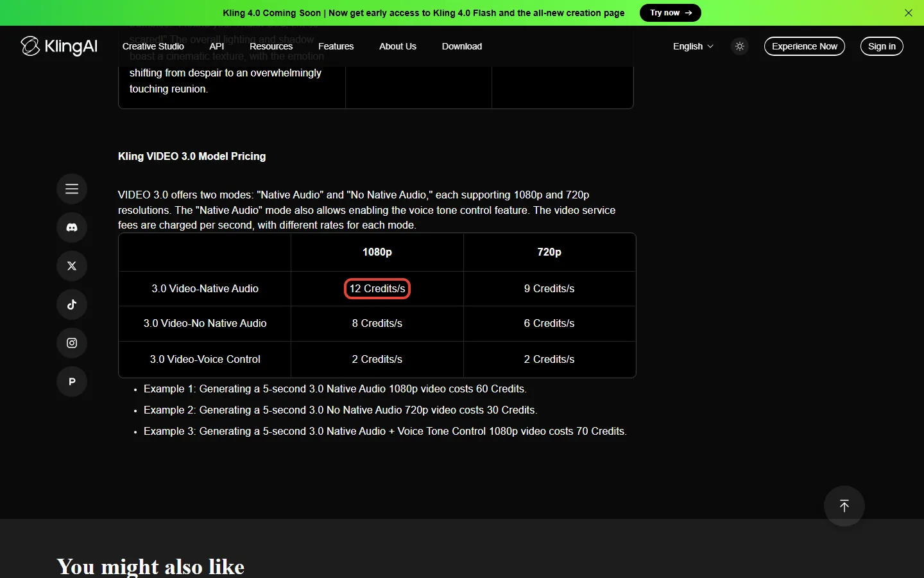Open the API menu item
924x578 pixels.
click(217, 46)
